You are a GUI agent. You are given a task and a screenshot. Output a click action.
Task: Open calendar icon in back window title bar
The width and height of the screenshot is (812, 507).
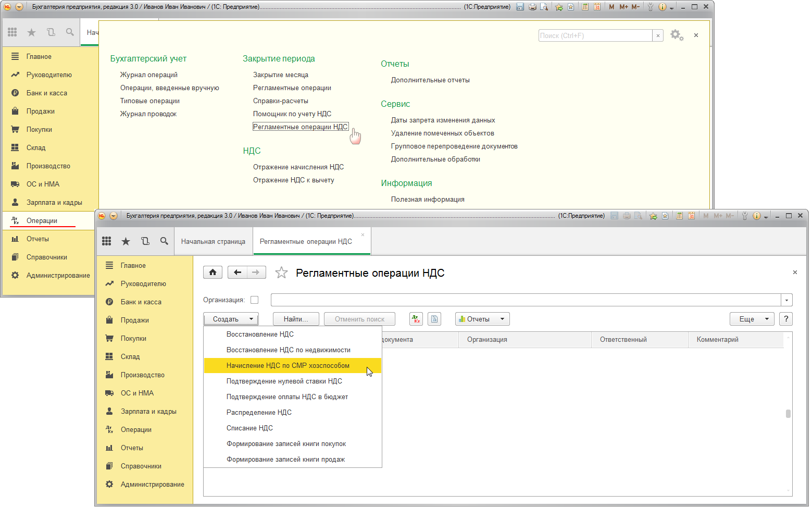click(597, 7)
